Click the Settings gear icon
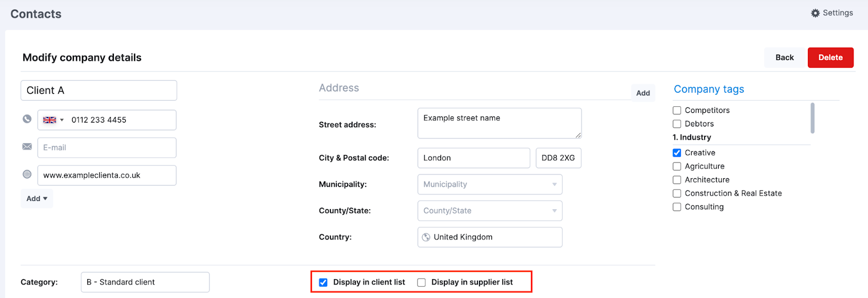This screenshot has width=868, height=298. (x=815, y=13)
